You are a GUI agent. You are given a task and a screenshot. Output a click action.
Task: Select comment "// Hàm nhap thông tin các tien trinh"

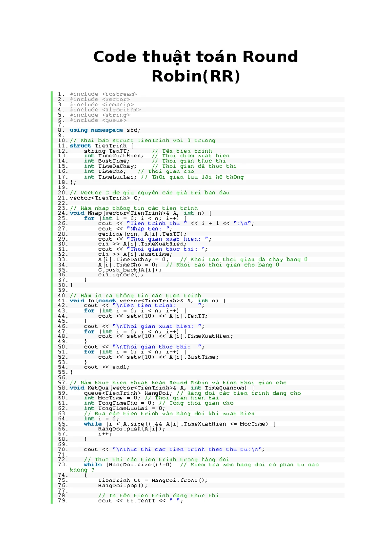(x=134, y=208)
